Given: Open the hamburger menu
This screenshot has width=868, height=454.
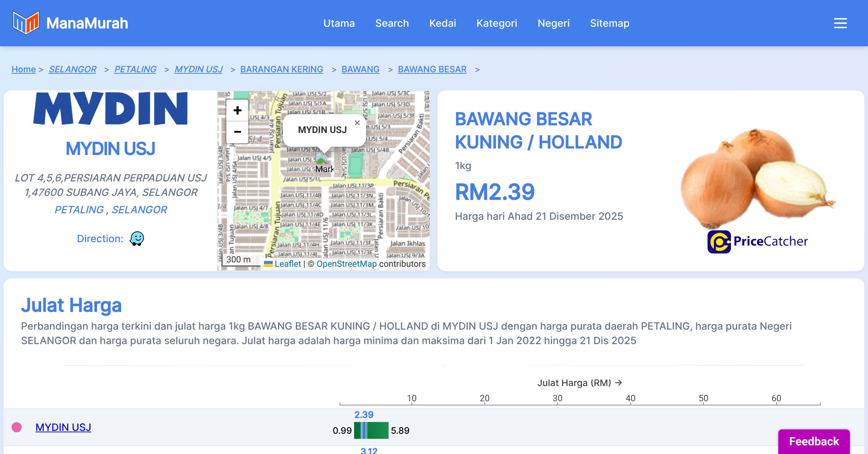Looking at the screenshot, I should point(840,23).
